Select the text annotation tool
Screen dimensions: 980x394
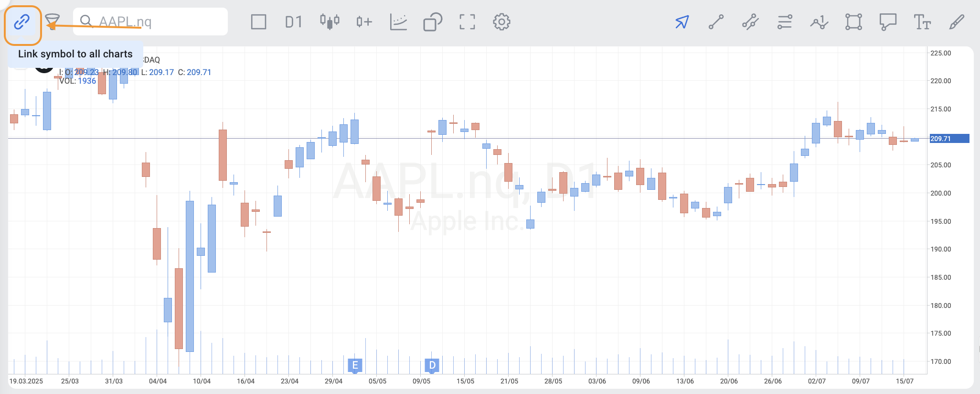pyautogui.click(x=922, y=22)
